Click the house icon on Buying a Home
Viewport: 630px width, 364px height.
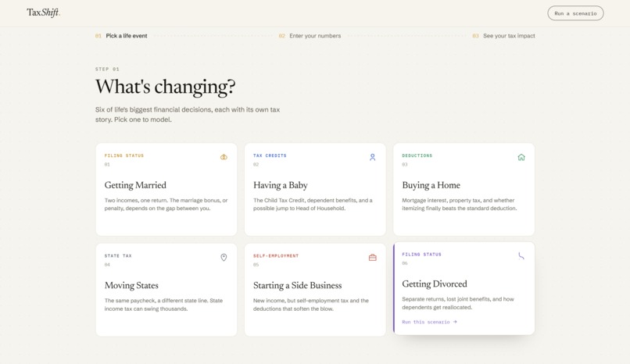tap(521, 157)
